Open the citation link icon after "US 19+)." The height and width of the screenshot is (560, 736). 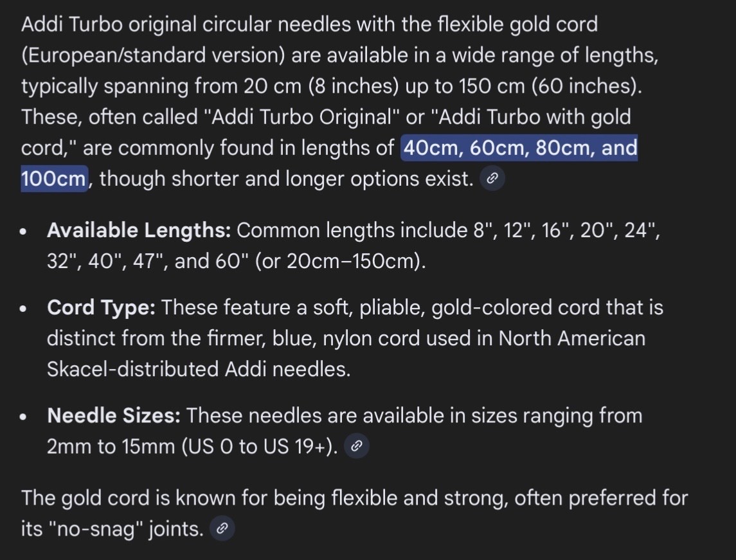pos(357,446)
